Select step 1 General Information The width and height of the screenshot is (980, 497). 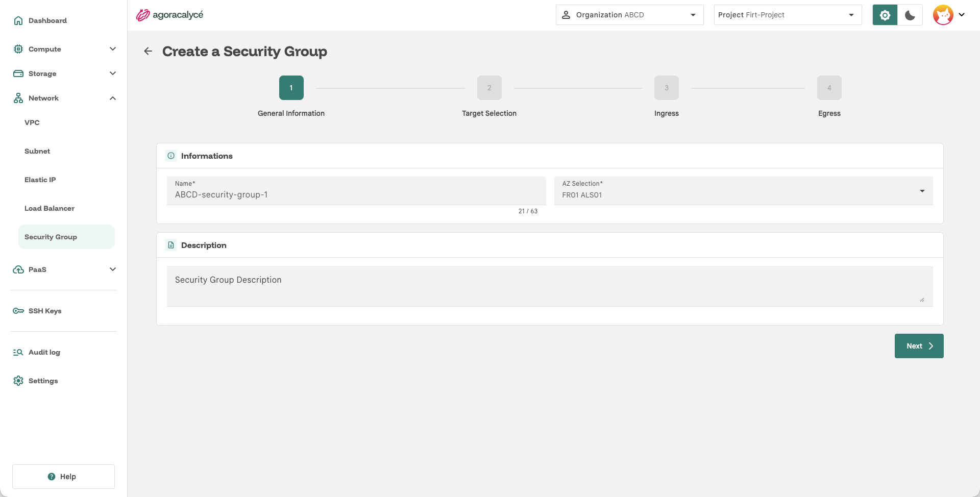[x=291, y=88]
